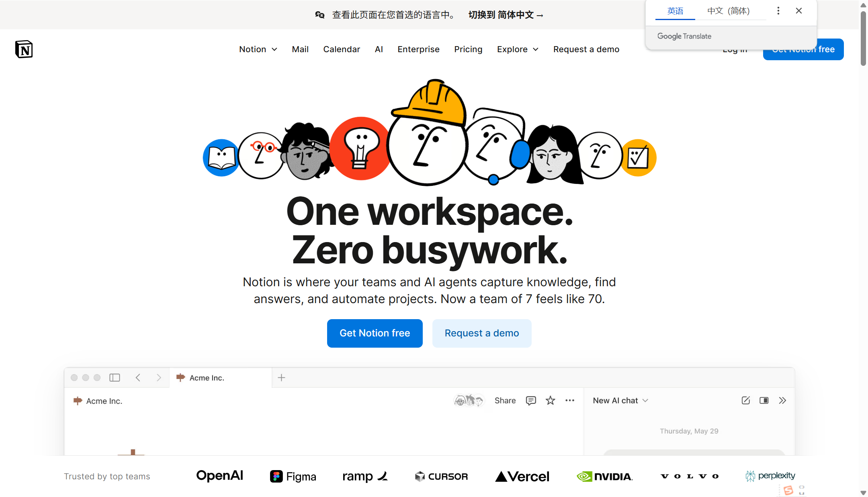Toggle the sidebar panel icon in the mockup
The image size is (868, 497).
115,377
